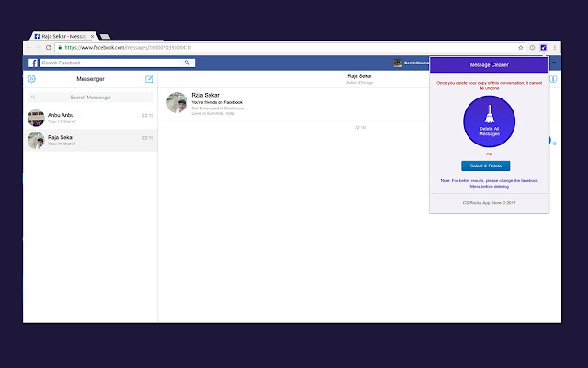Screen dimensions: 588x368
Task: Click the circular extension icon beside the star
Action: (x=532, y=47)
